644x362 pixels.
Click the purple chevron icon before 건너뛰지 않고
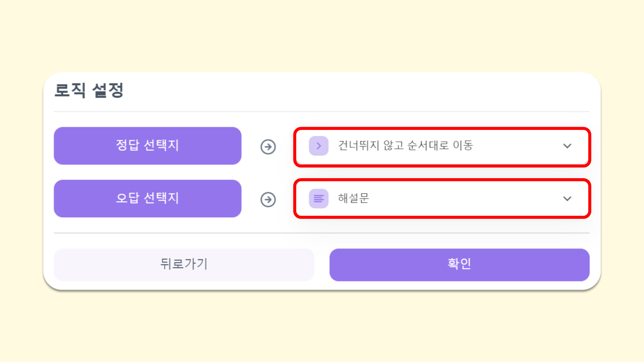coord(319,146)
